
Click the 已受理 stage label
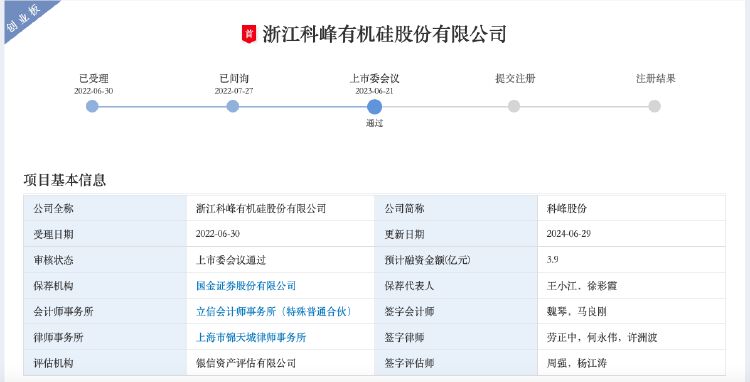pyautogui.click(x=94, y=78)
